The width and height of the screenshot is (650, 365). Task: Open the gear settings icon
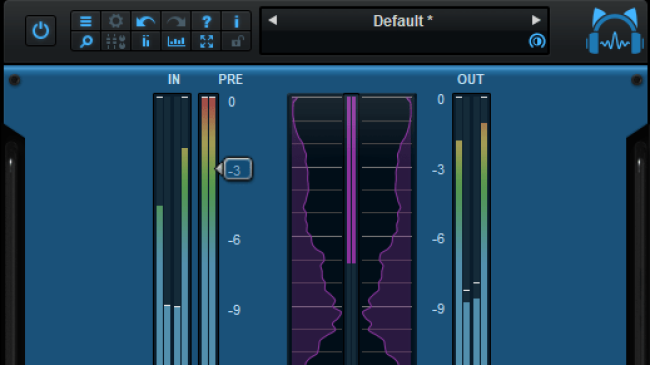pyautogui.click(x=116, y=21)
